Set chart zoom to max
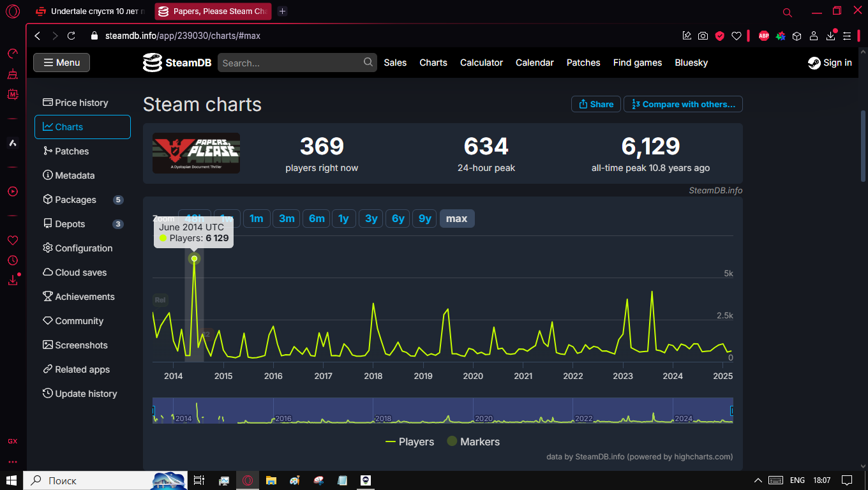 tap(457, 219)
